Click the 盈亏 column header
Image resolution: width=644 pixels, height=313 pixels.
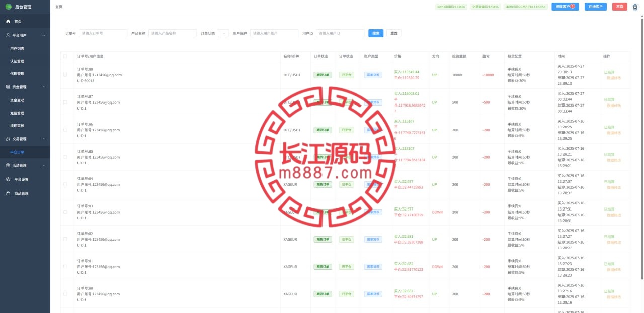pyautogui.click(x=486, y=56)
